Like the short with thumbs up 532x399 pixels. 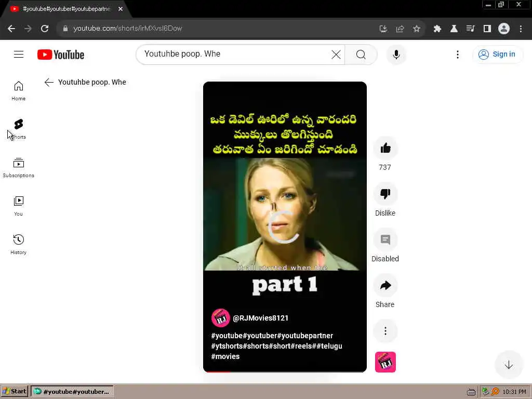[x=385, y=148]
